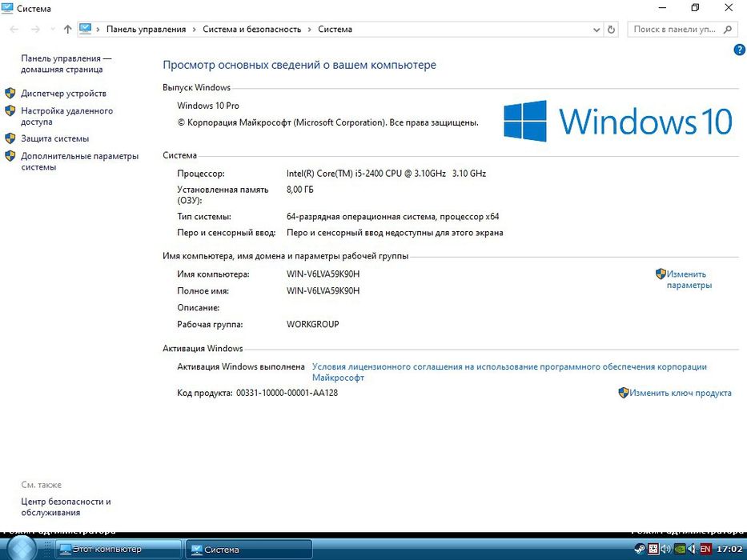This screenshot has width=747, height=560.
Task: Click shield icon next to Изменить ключ продукта
Action: click(x=624, y=393)
